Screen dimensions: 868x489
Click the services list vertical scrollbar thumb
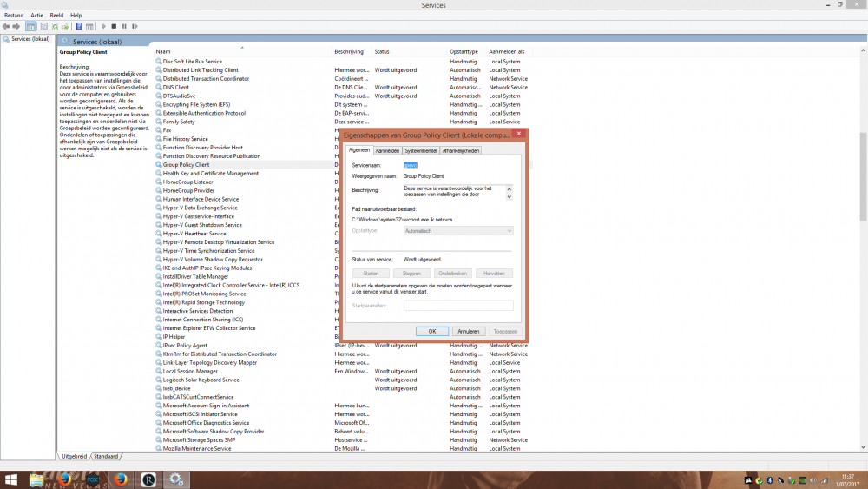[863, 176]
